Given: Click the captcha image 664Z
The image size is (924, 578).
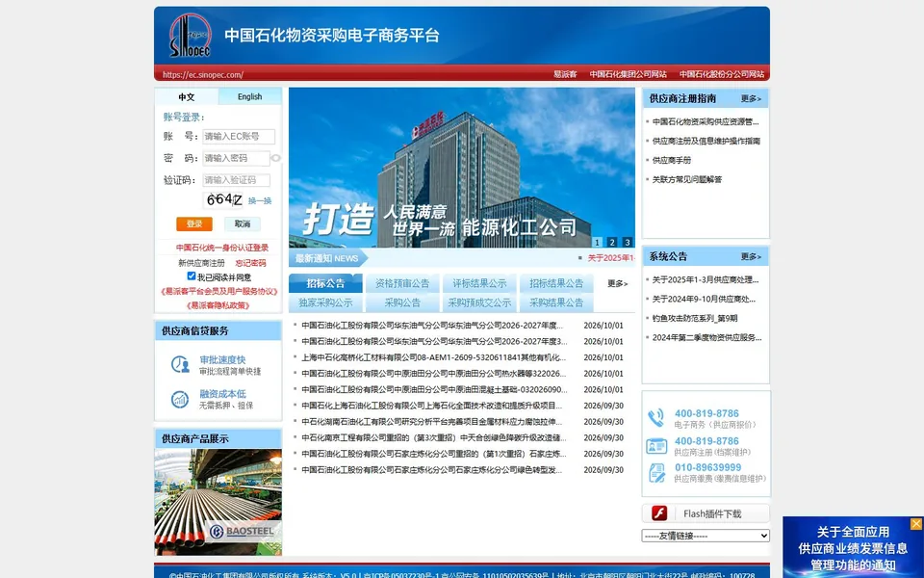Looking at the screenshot, I should pos(223,200).
